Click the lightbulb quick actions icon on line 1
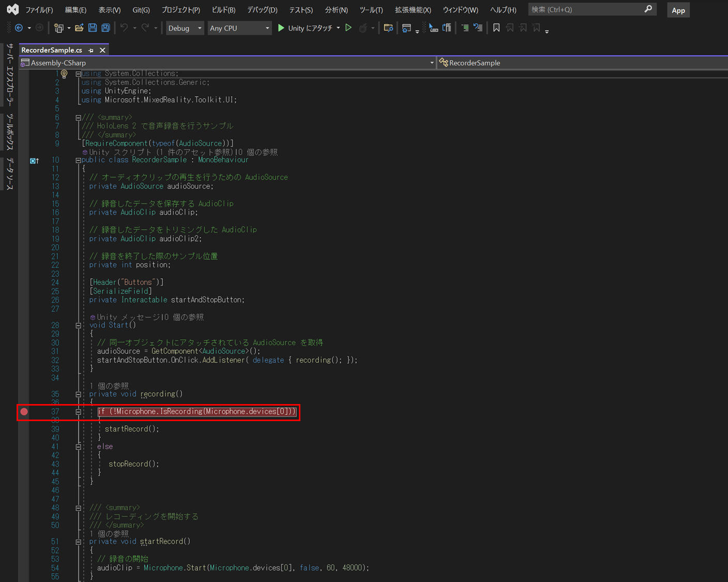The height and width of the screenshot is (582, 728). coord(64,74)
